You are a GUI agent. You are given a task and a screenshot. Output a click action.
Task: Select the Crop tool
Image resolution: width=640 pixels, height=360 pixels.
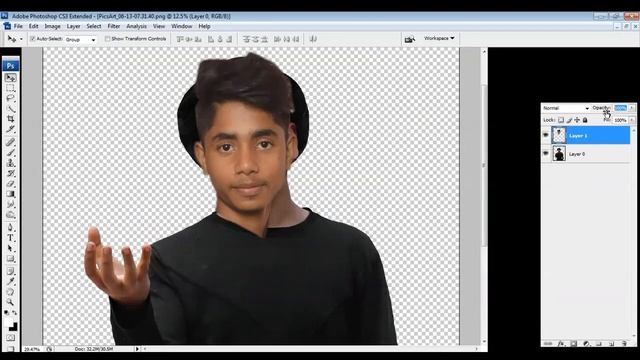pos(11,119)
